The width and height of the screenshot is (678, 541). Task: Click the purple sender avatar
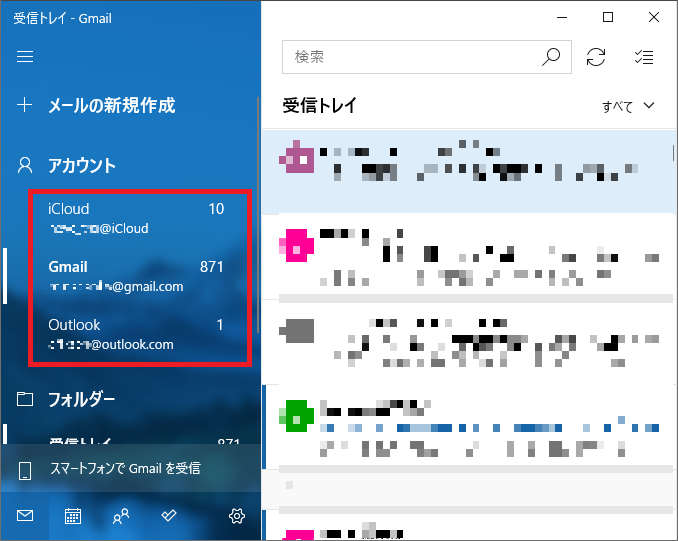click(297, 157)
